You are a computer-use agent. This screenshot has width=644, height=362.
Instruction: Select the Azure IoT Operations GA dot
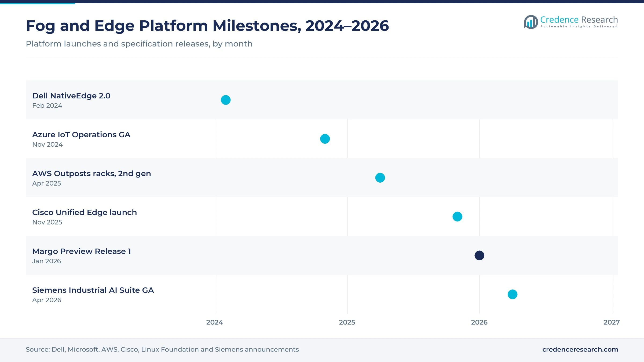(x=325, y=139)
